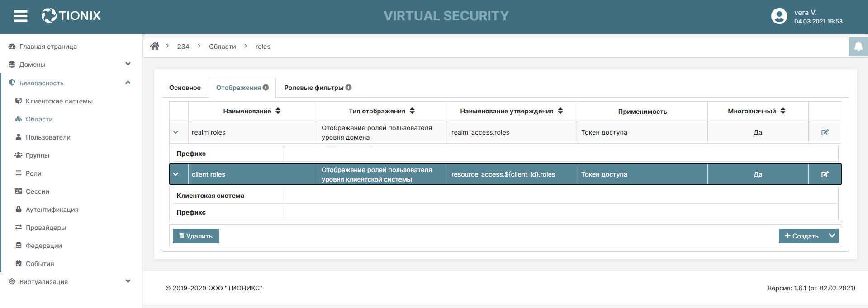This screenshot has height=308, width=868.
Task: Sort by Наименование column
Action: pos(278,111)
